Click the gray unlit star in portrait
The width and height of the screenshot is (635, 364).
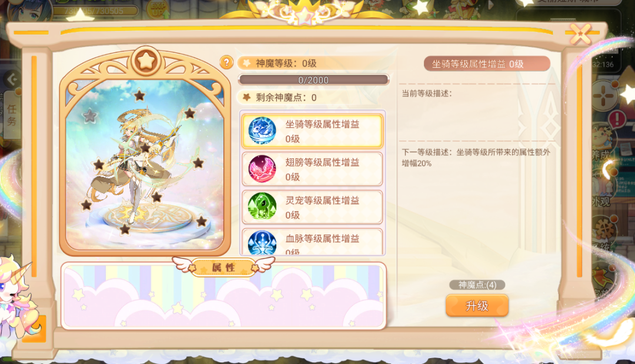(89, 116)
